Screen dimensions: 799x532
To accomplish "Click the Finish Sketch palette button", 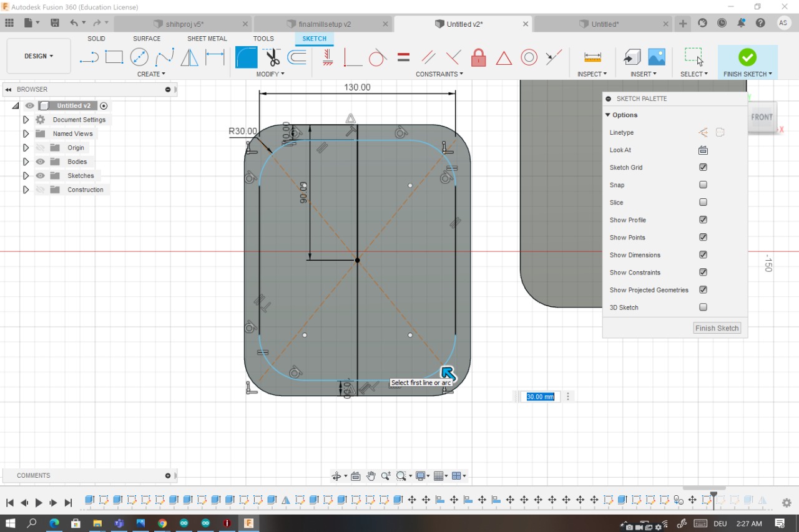I will (x=717, y=328).
